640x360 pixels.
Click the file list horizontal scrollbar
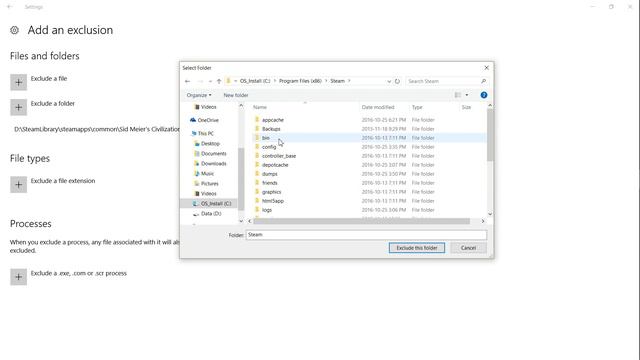coord(362,221)
